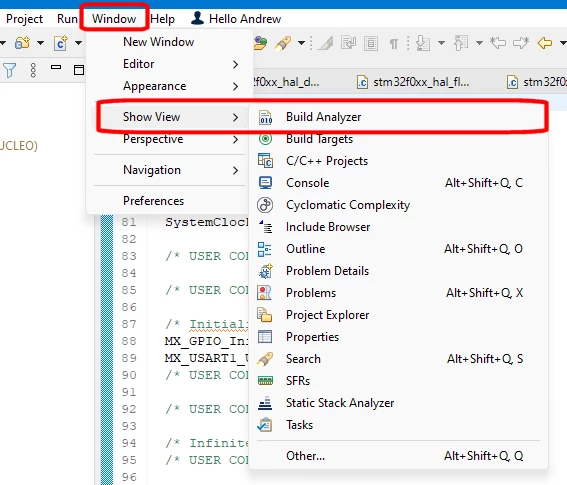Click the Problem Details icon
Screen dimensions: 567x485
click(266, 271)
